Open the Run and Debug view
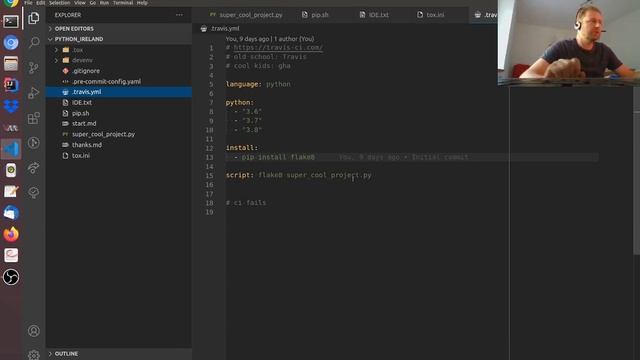Viewport: 640px width, 360px height. coord(34,93)
